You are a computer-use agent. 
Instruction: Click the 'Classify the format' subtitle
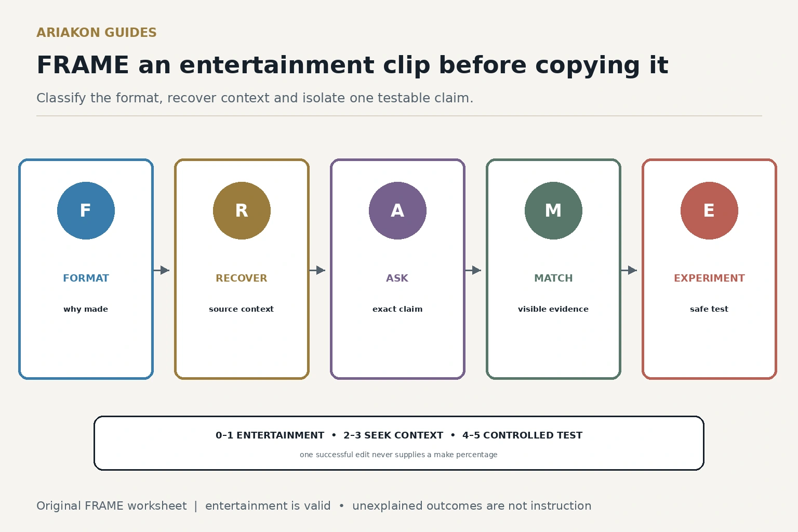(x=255, y=98)
